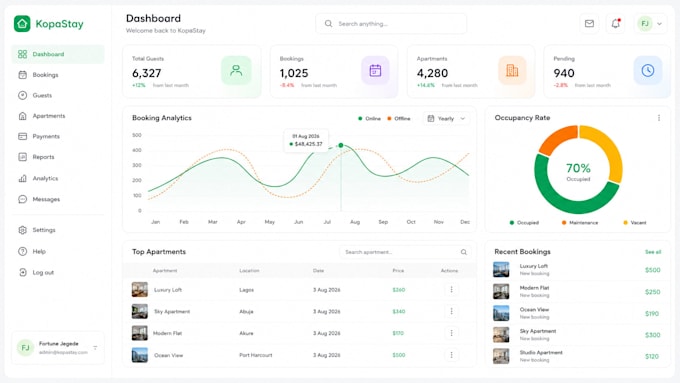The height and width of the screenshot is (383, 680).
Task: Open actions menu for Modern Flat row
Action: pos(451,333)
